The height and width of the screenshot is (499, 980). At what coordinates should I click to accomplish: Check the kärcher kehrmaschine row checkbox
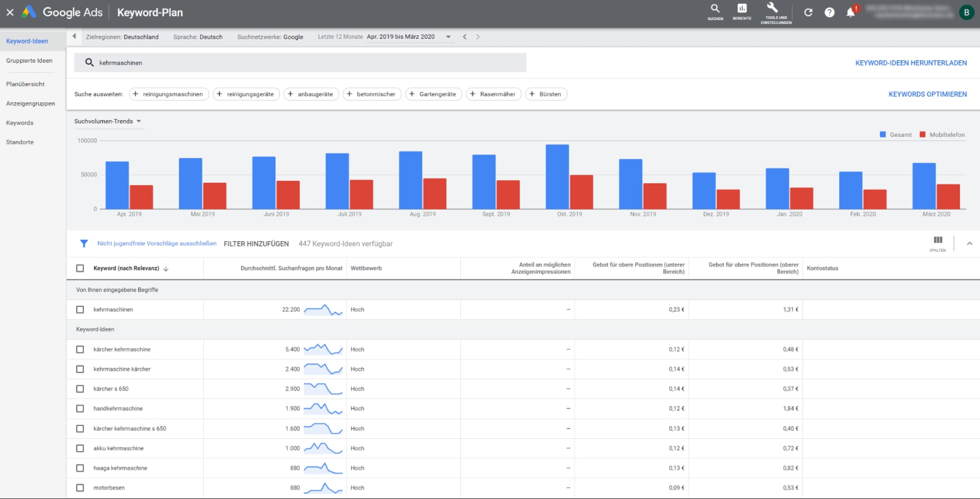80,349
